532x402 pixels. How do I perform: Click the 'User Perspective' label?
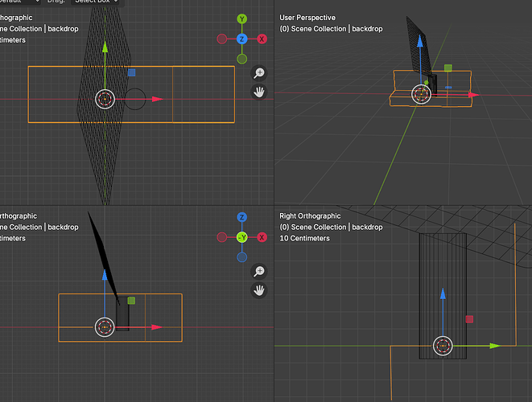point(307,18)
